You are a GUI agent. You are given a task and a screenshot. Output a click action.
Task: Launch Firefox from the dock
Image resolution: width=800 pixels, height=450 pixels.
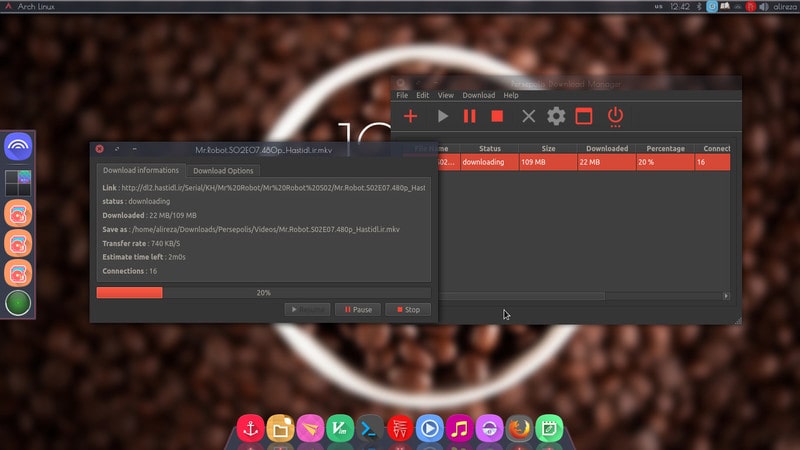tap(519, 429)
